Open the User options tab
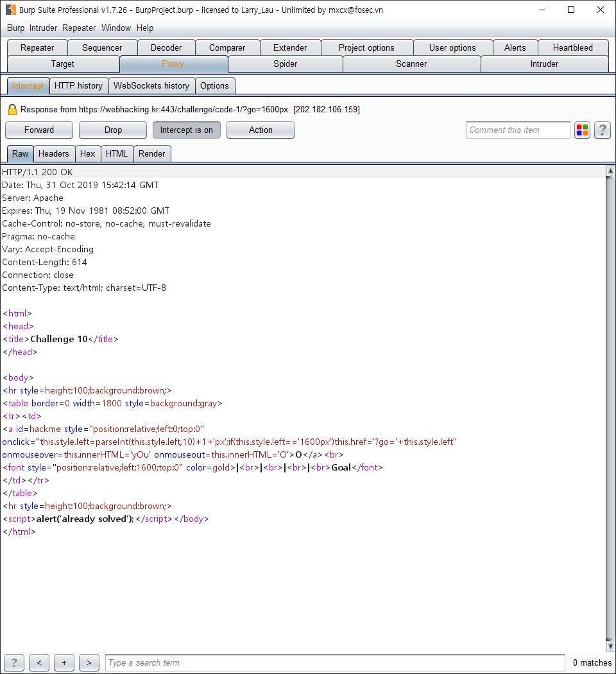 pos(452,48)
